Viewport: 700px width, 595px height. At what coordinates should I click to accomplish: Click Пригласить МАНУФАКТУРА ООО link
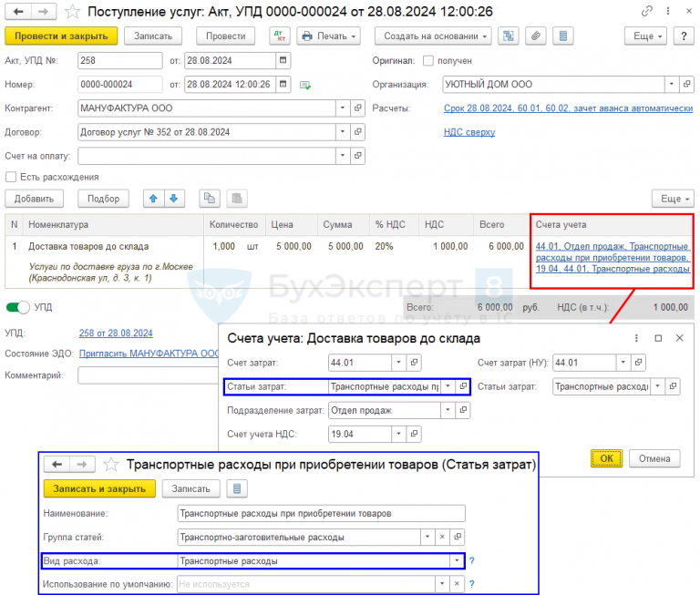(149, 354)
